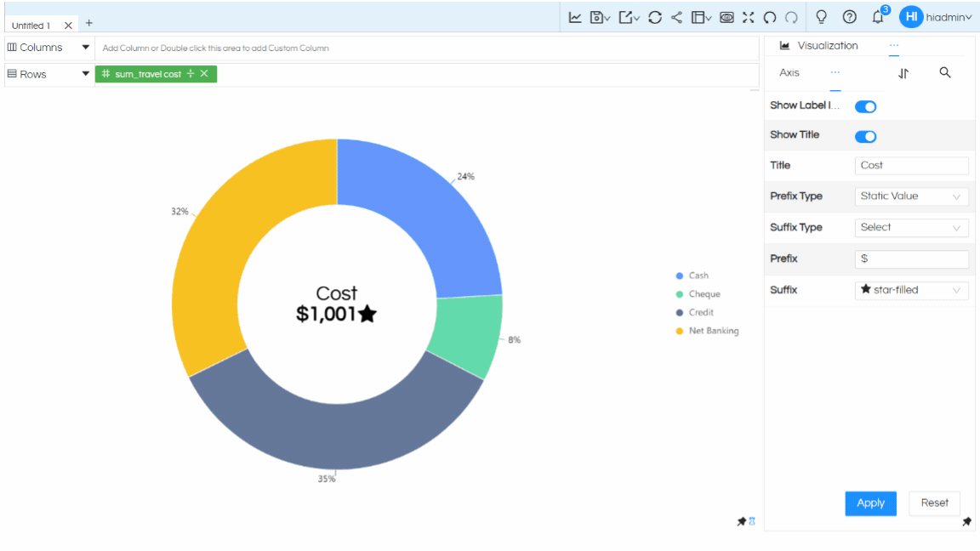The width and height of the screenshot is (980, 551).
Task: Open the Suffix star-filled dropdown
Action: pos(911,290)
